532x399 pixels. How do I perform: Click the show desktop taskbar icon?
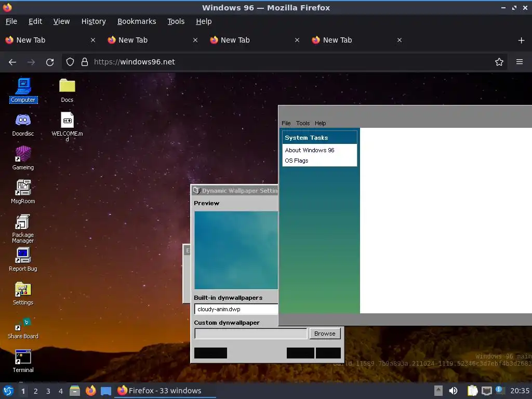click(x=106, y=391)
